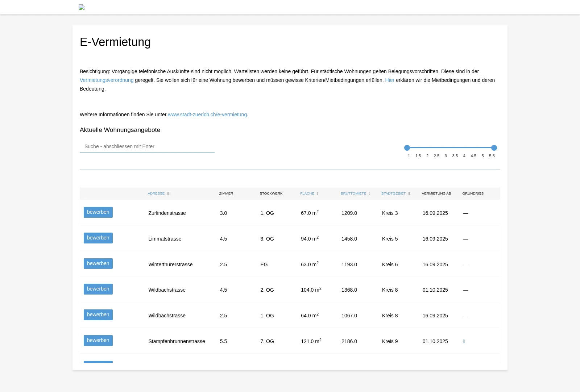580x392 pixels.
Task: Click the Vermietung ab column header
Action: 436,193
